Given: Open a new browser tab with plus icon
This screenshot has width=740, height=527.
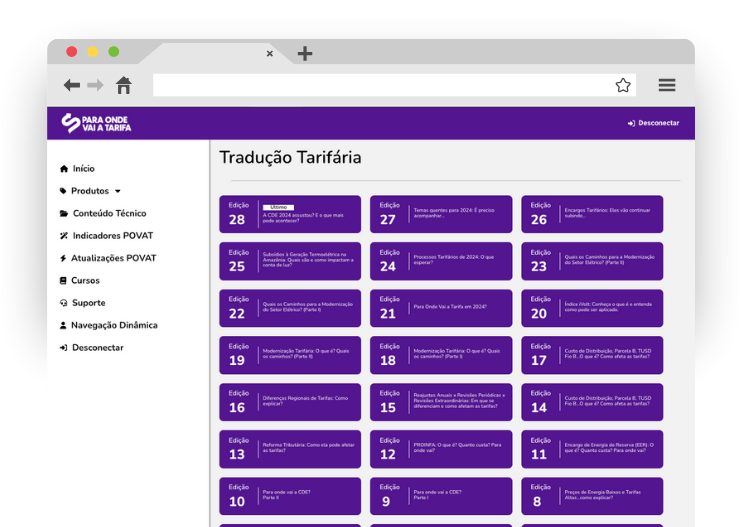Looking at the screenshot, I should (x=305, y=53).
